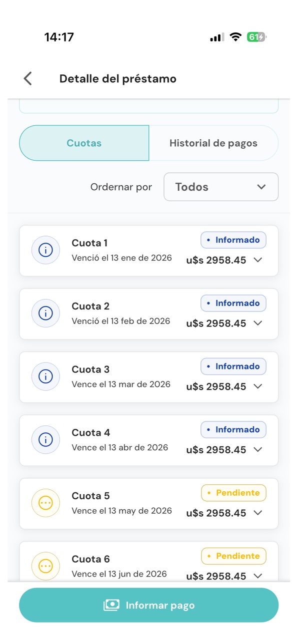Tap the pending dots icon of Cuota 6
This screenshot has width=298, height=644.
pyautogui.click(x=45, y=566)
